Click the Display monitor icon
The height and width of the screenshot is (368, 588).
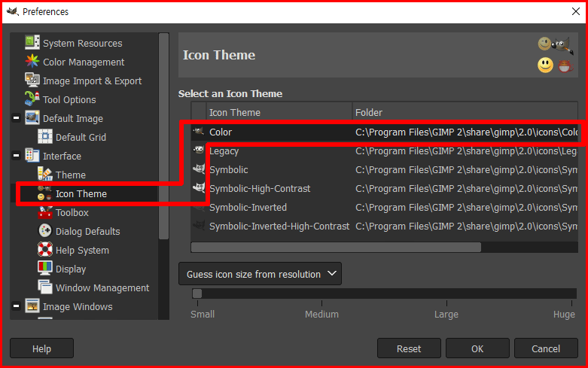tap(45, 269)
